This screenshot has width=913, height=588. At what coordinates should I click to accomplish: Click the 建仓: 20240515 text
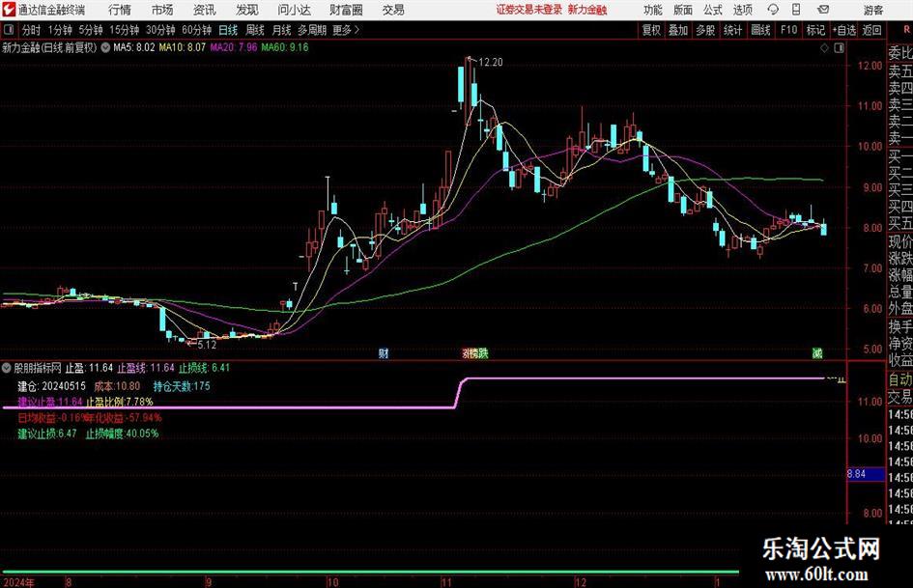click(x=51, y=386)
